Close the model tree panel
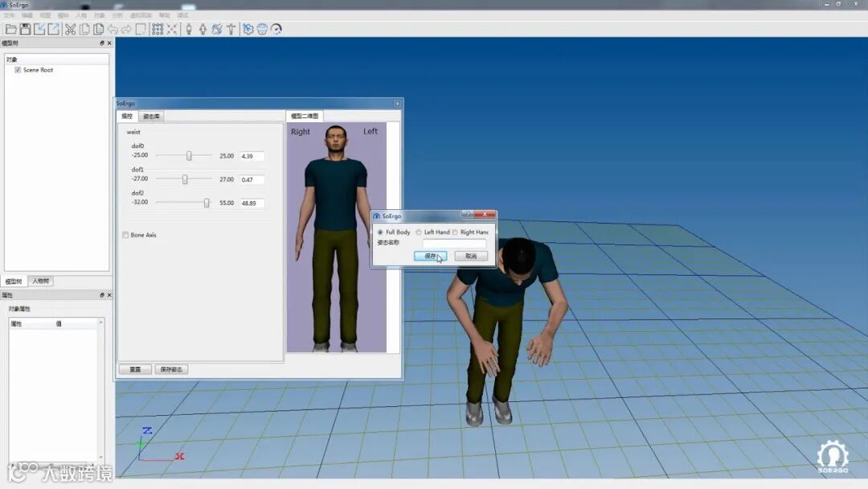The image size is (868, 489). 109,43
